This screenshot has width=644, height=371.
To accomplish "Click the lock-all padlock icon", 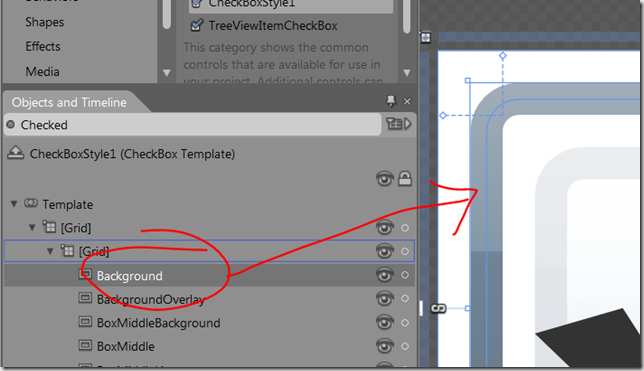I will pyautogui.click(x=405, y=179).
